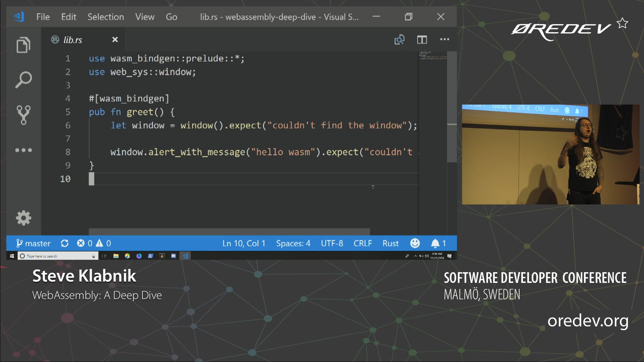
Task: Synchronize changes with the sync icon
Action: [x=65, y=243]
